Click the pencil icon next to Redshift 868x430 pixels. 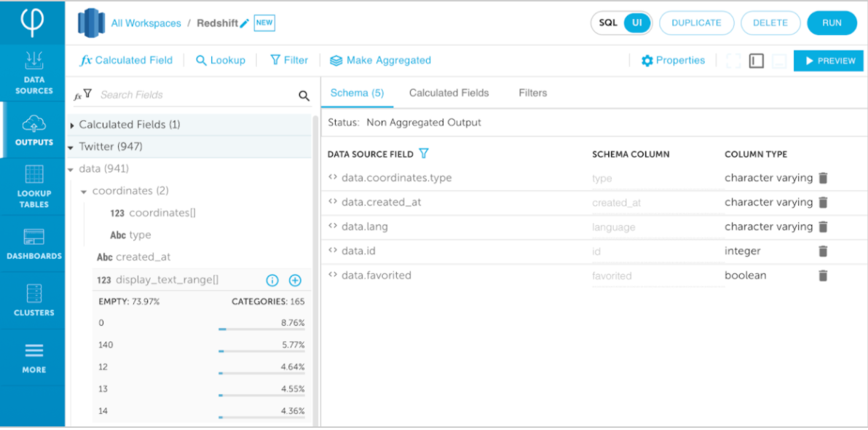pyautogui.click(x=245, y=23)
